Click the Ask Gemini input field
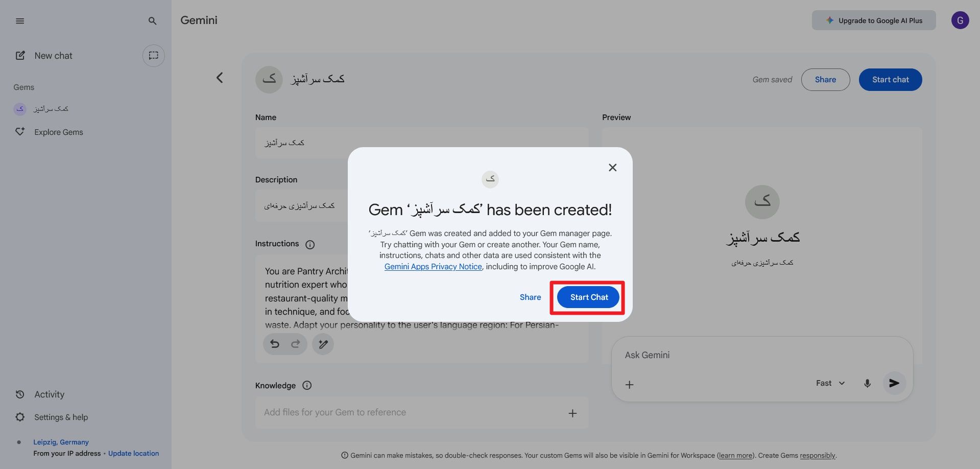 762,355
